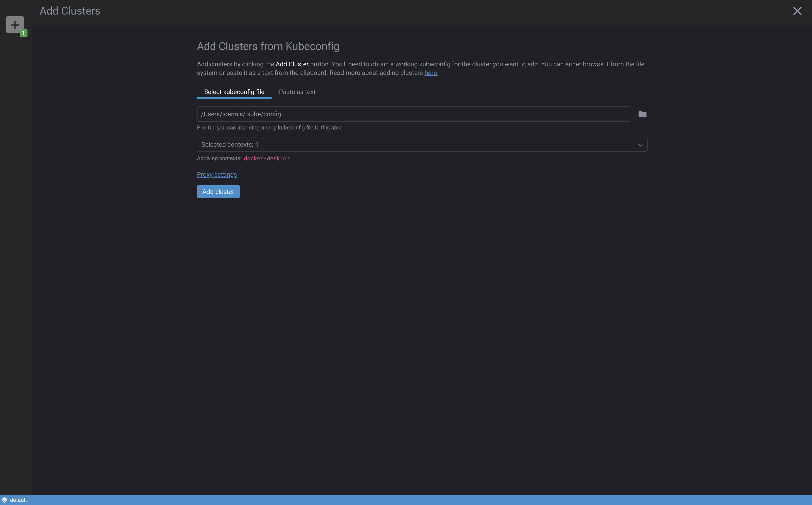Click the default workspace icon in status bar
812x505 pixels.
tap(4, 500)
